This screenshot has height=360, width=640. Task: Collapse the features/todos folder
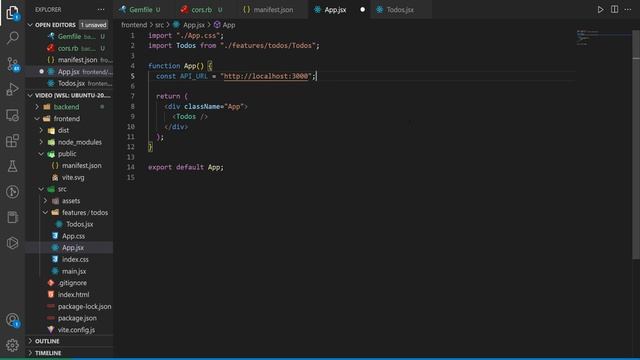coord(85,213)
